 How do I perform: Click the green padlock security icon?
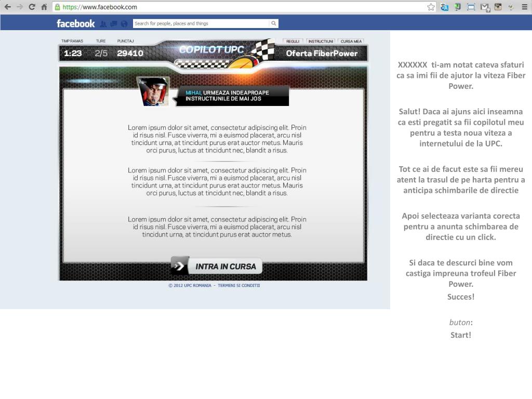(x=57, y=7)
